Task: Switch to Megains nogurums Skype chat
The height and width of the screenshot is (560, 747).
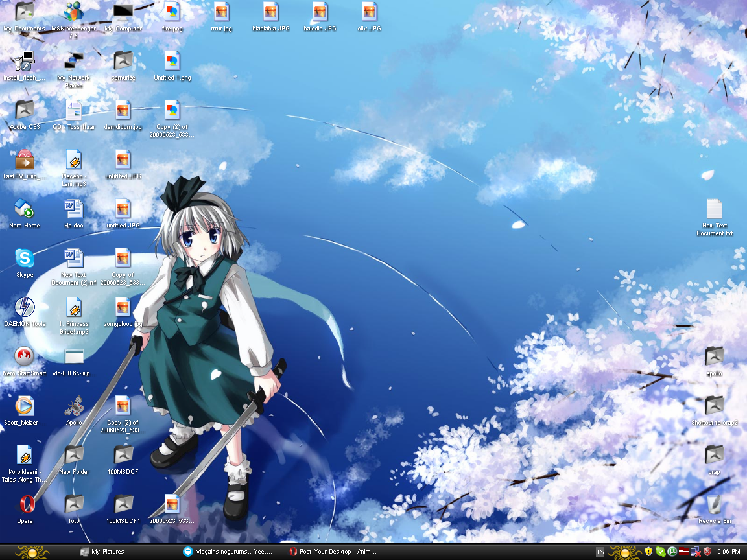Action: [228, 552]
